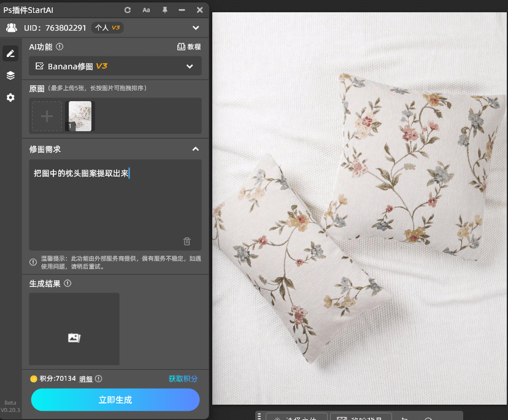Open the settings gear in left sidebar
This screenshot has height=420, width=508.
tap(10, 97)
